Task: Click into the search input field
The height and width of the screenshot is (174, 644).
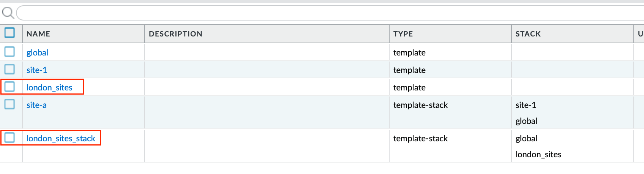Action: (327, 13)
